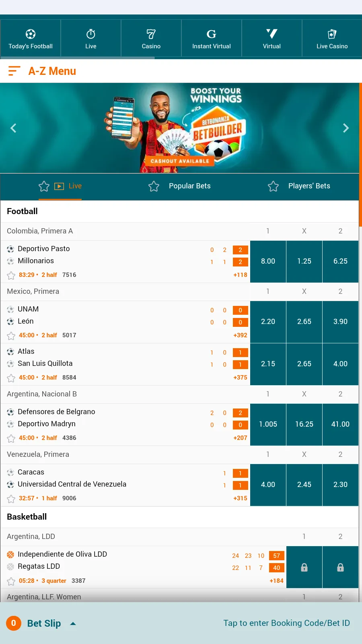This screenshot has height=644, width=362.
Task: Open Live Casino via the cards icon
Action: [332, 34]
